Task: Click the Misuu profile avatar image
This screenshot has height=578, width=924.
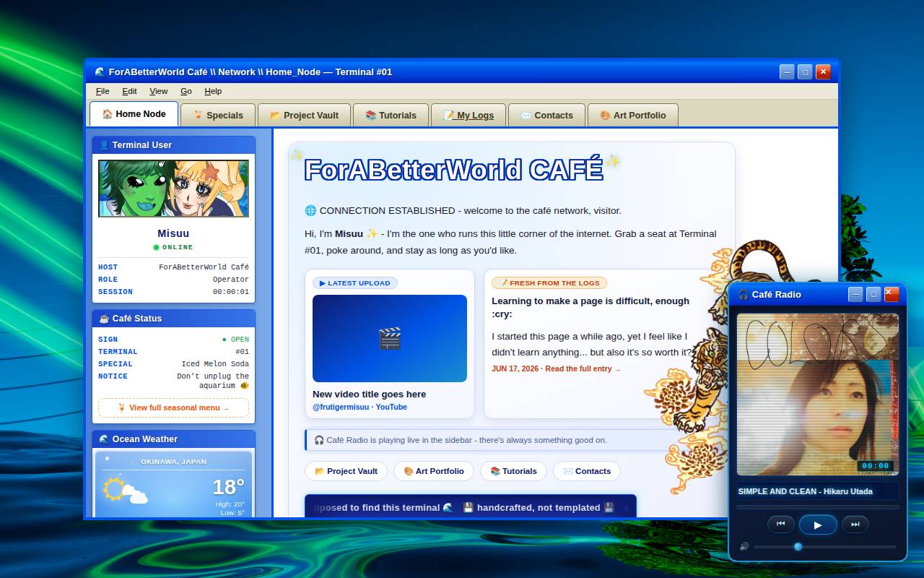Action: pyautogui.click(x=173, y=189)
